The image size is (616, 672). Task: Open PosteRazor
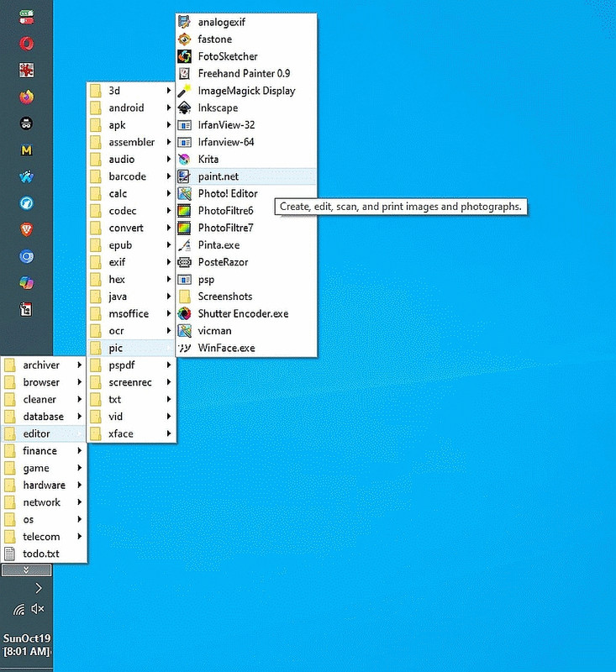(246, 262)
